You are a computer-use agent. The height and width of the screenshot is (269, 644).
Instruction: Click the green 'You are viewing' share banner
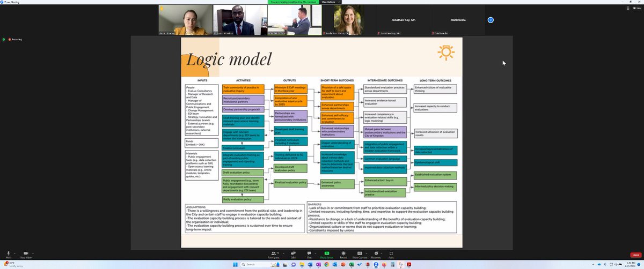294,2
